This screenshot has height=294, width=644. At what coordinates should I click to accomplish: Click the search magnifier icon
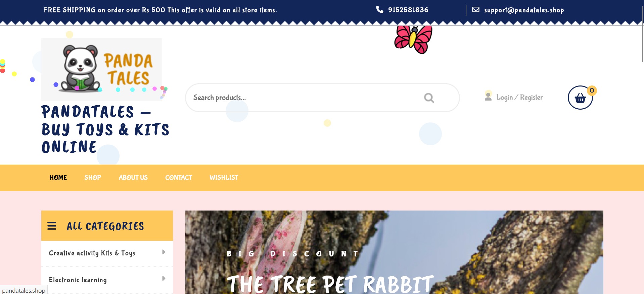[x=429, y=98]
